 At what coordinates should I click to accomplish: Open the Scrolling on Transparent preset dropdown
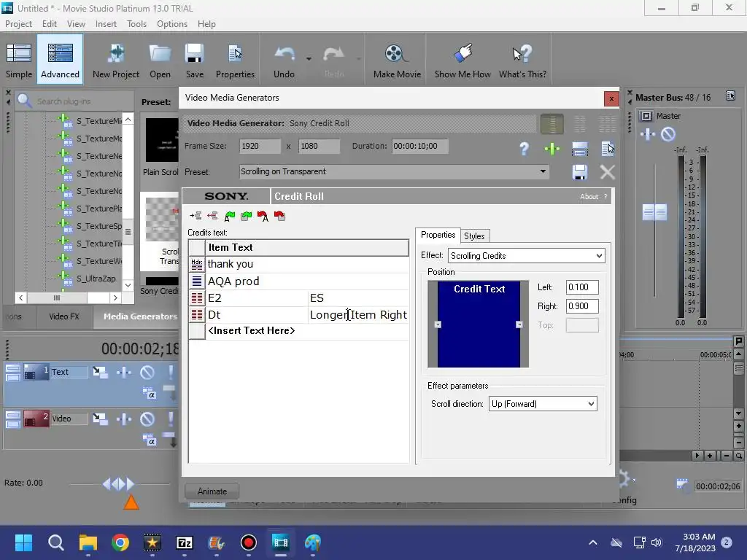543,171
